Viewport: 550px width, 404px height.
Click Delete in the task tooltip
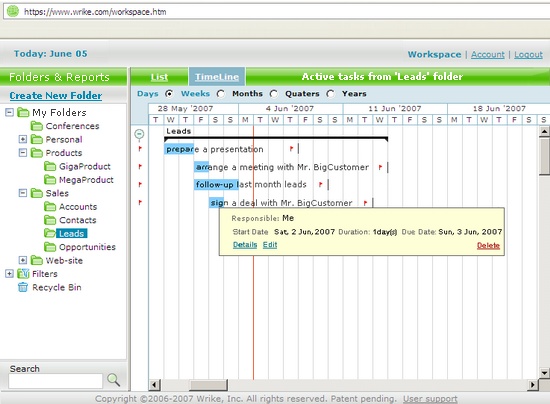(488, 245)
